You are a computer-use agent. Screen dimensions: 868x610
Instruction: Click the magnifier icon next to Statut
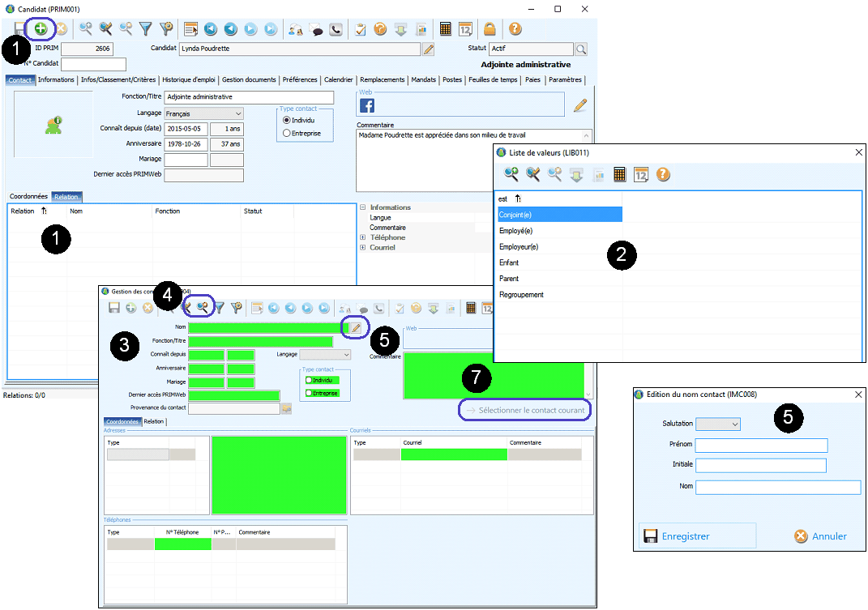tap(580, 49)
